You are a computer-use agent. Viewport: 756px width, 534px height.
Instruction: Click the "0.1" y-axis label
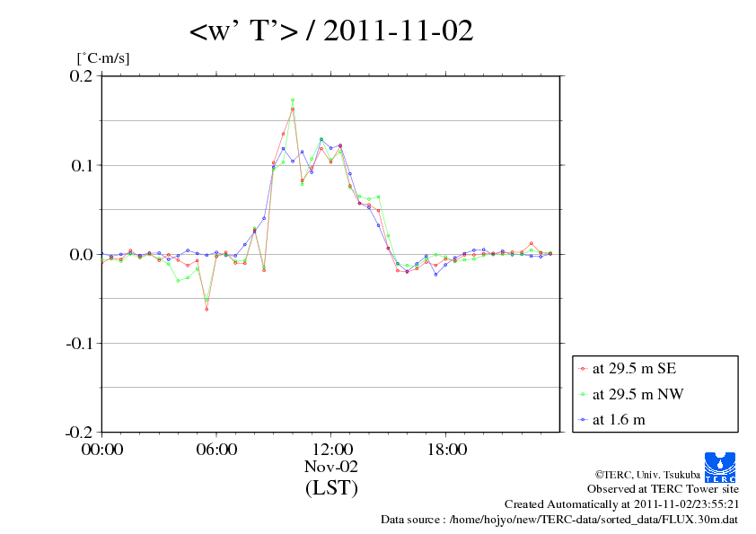click(x=82, y=165)
